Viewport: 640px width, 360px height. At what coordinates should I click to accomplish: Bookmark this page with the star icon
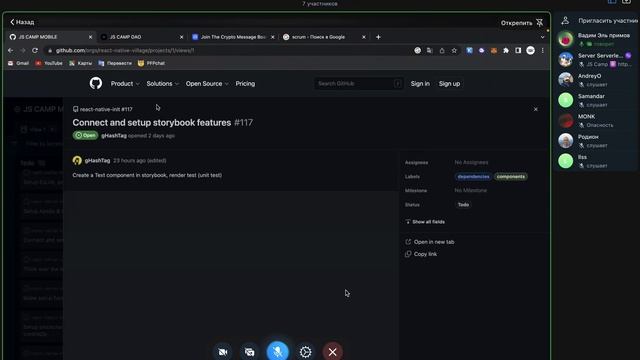coord(454,51)
